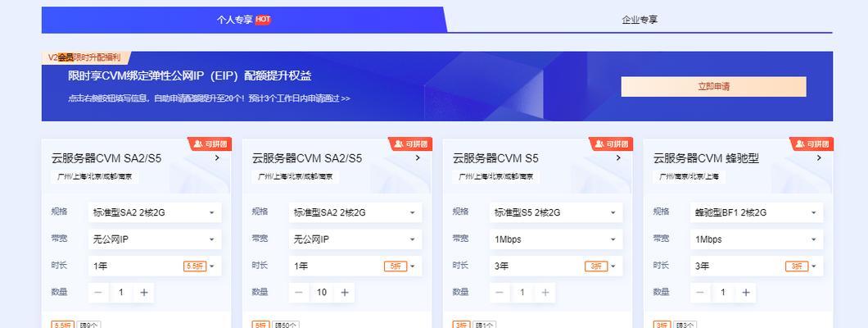This screenshot has width=868, height=328.
Task: Open 时长 dropdown showing 5.5折
Action: 155,266
